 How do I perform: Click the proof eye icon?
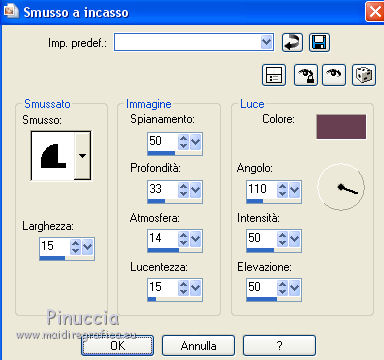[x=334, y=75]
